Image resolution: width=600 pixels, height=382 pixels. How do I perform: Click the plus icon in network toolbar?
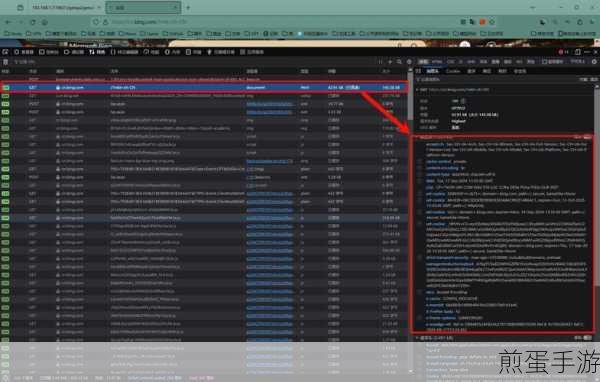click(x=390, y=62)
